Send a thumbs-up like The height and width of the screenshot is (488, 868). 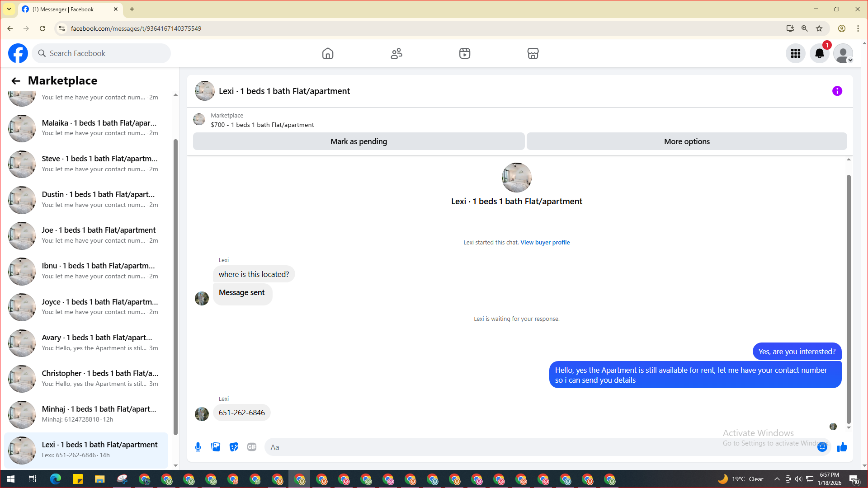coord(842,447)
